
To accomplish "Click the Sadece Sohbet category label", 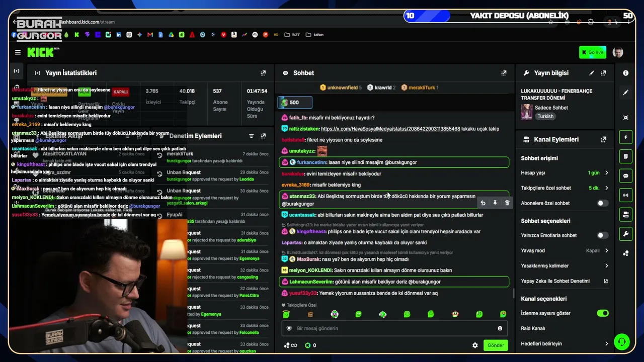I will [551, 108].
